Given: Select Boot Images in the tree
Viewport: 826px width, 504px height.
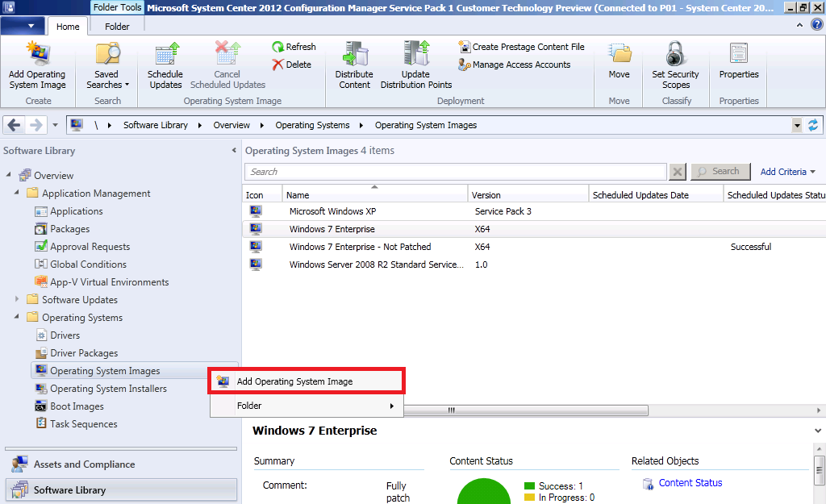Looking at the screenshot, I should point(77,406).
